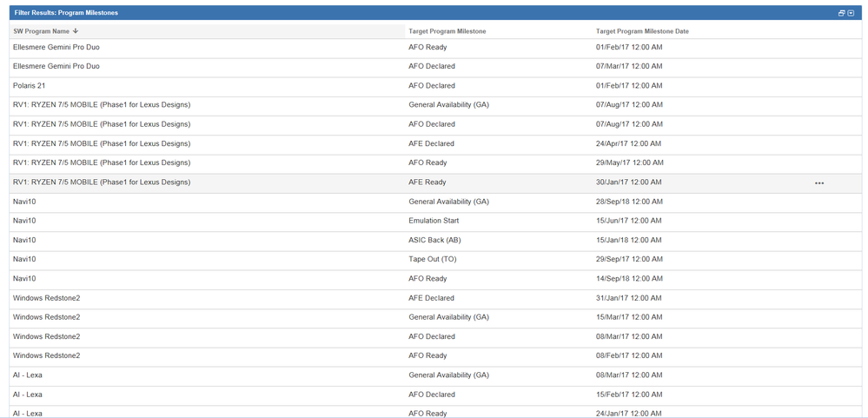Screen dimensions: 868x418
Task: Click the date 15/Jan/18 12:00 AM
Action: pos(628,240)
